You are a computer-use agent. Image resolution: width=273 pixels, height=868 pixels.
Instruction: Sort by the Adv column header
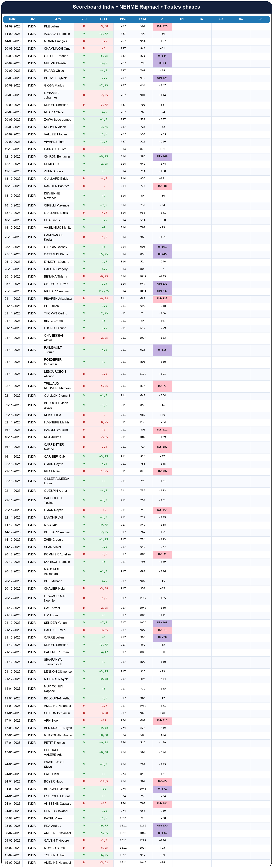coord(58,19)
